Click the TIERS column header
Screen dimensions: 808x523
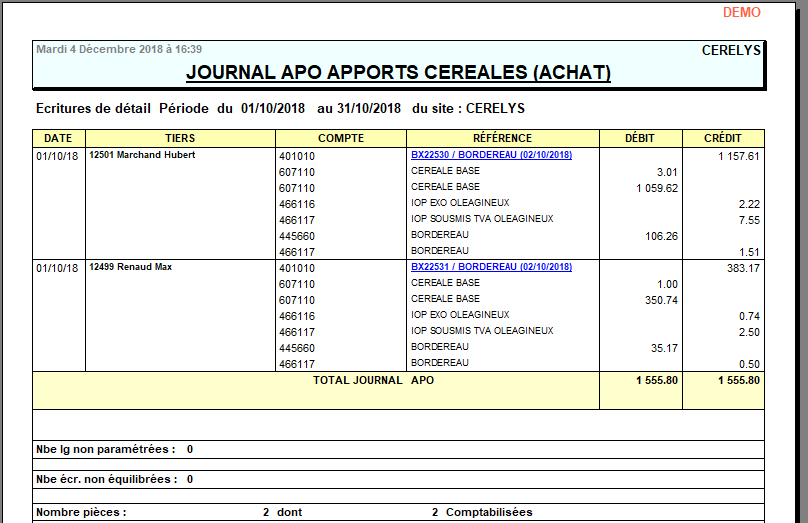point(180,138)
